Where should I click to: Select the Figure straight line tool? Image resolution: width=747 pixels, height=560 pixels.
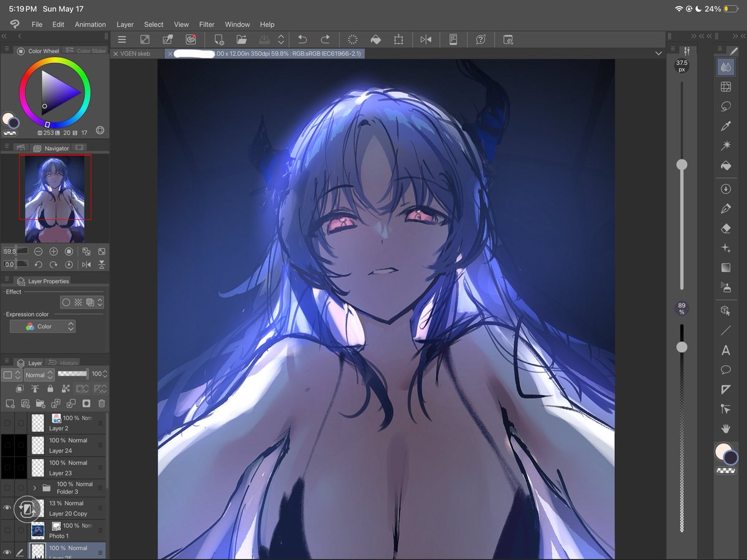[x=725, y=330]
